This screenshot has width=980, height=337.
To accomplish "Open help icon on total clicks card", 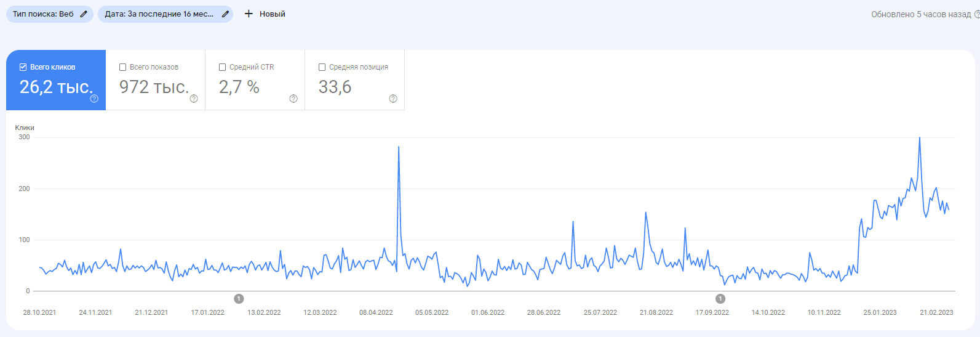I will (94, 99).
